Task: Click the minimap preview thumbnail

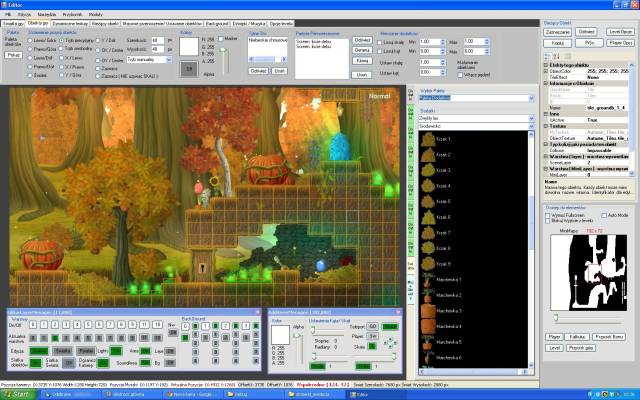Action: [x=588, y=273]
